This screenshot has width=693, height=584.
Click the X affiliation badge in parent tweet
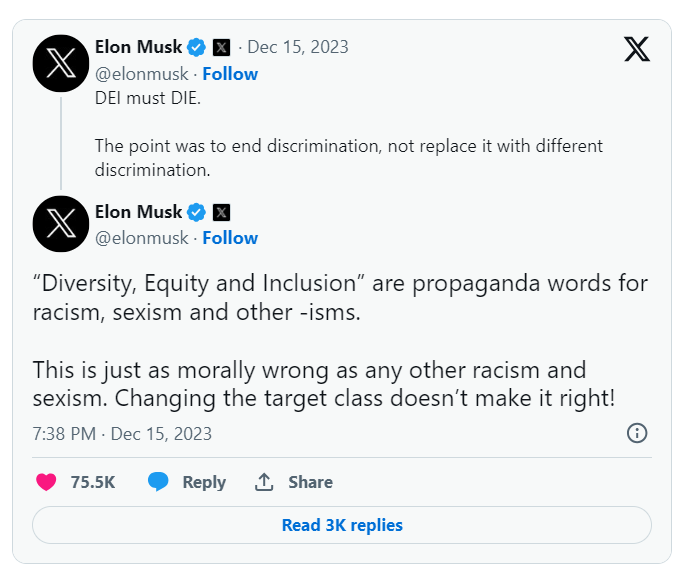click(x=222, y=47)
